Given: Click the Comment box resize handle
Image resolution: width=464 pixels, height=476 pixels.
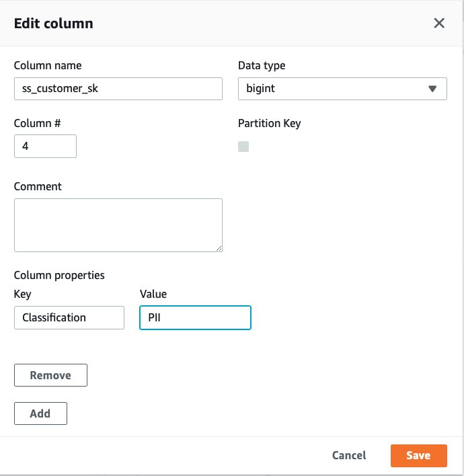Looking at the screenshot, I should pyautogui.click(x=219, y=248).
